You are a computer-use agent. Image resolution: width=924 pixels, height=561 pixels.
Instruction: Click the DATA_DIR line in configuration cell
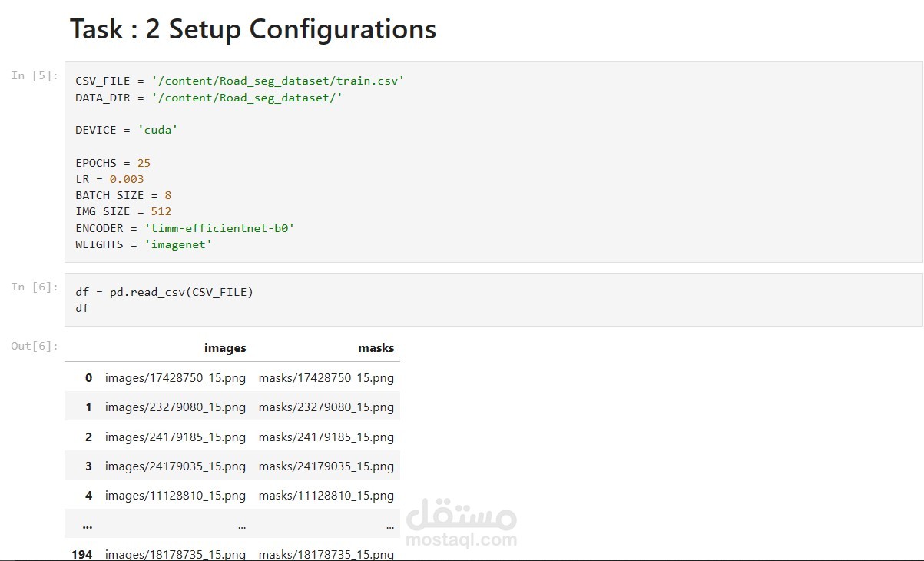tap(208, 98)
